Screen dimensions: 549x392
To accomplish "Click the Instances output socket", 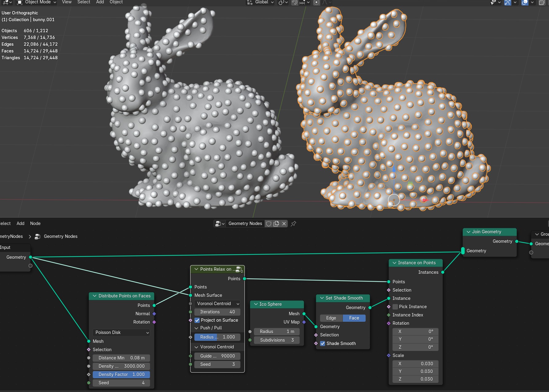I will (443, 272).
